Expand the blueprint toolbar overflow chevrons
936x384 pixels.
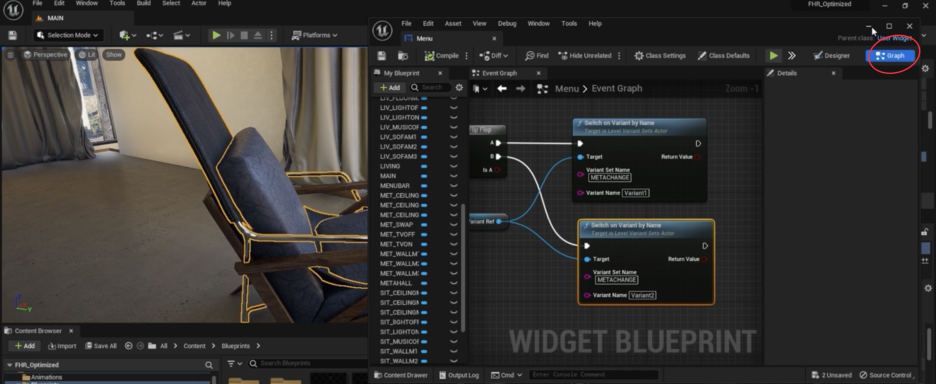click(x=792, y=56)
